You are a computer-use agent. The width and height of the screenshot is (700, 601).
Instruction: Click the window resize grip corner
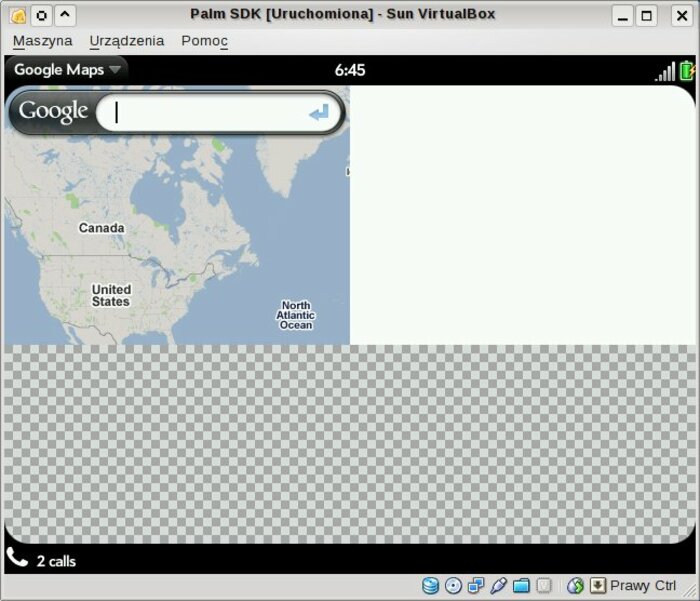click(691, 592)
